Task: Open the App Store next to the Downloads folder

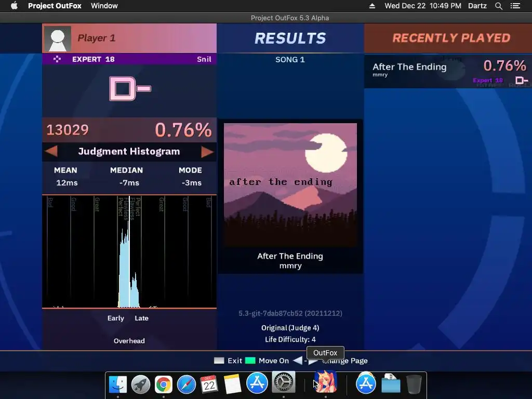Action: (366, 383)
